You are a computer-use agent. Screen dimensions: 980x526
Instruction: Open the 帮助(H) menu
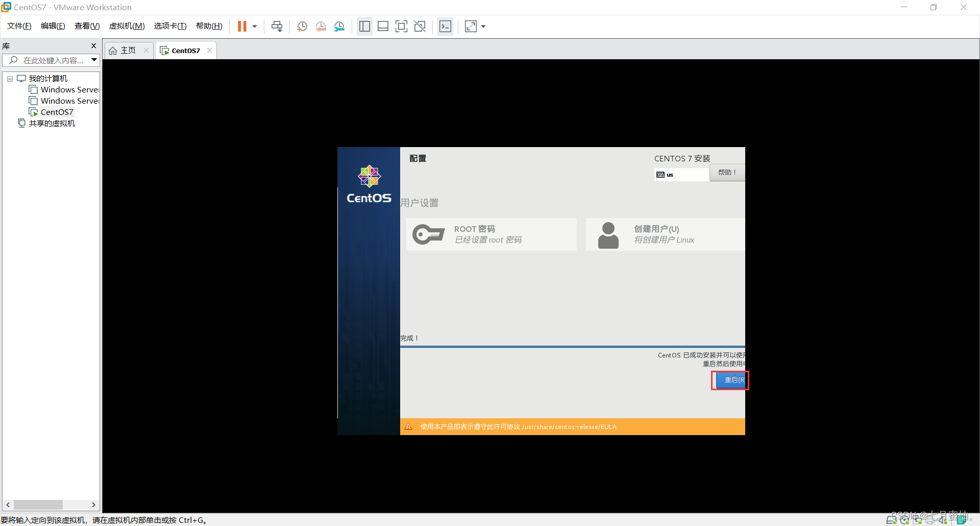tap(209, 26)
